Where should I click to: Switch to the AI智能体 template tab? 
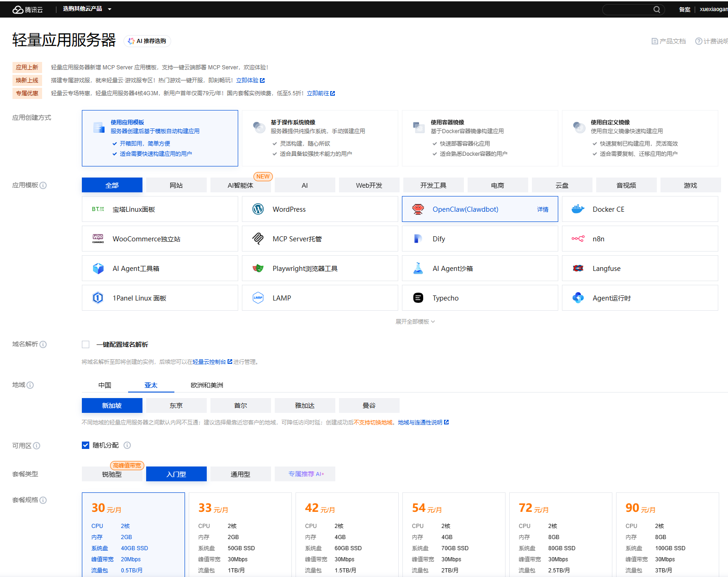coord(241,185)
